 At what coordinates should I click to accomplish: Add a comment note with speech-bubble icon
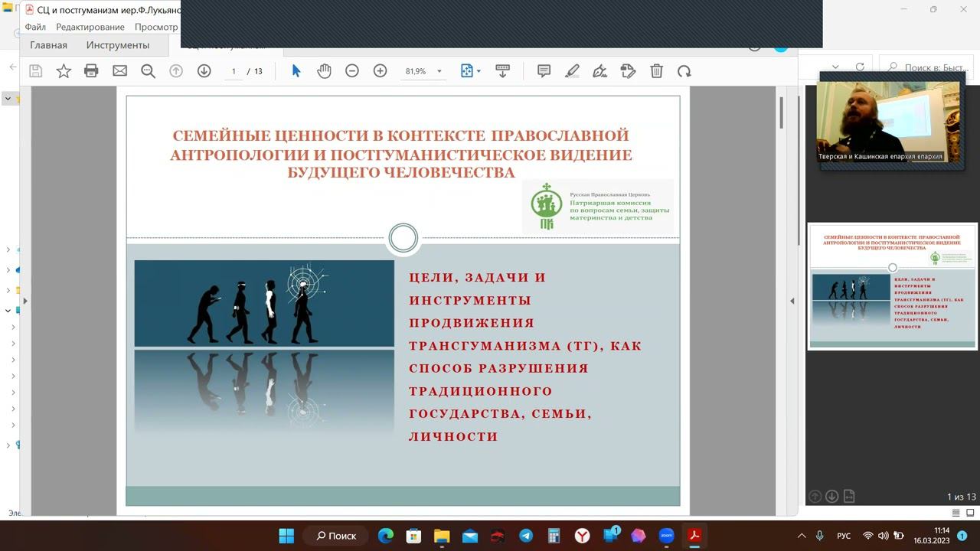click(x=544, y=71)
